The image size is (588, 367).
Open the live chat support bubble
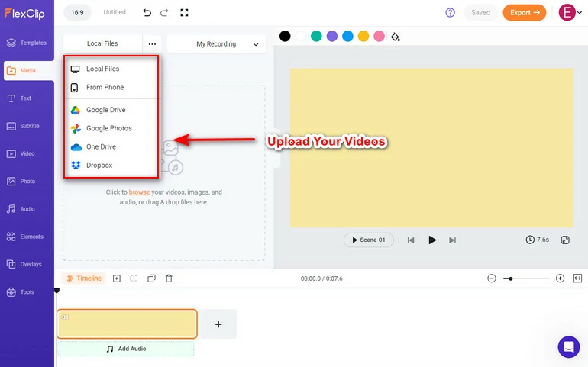[x=568, y=346]
